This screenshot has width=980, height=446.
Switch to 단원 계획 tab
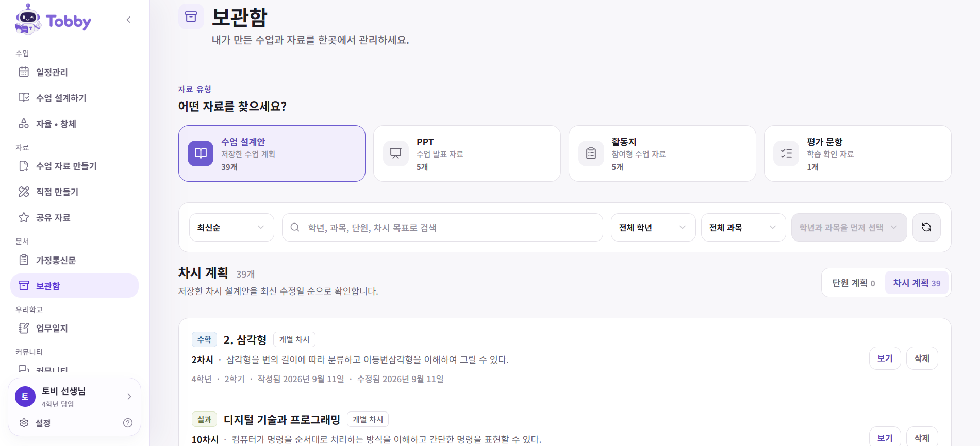[854, 283]
